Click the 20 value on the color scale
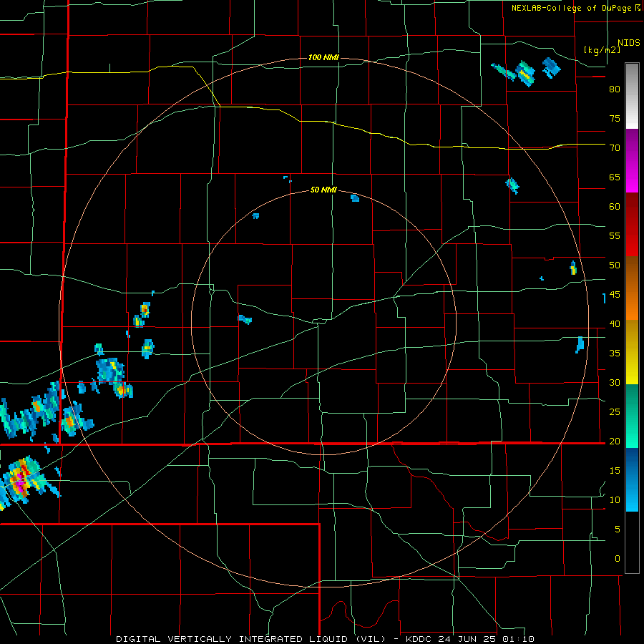 tap(615, 441)
